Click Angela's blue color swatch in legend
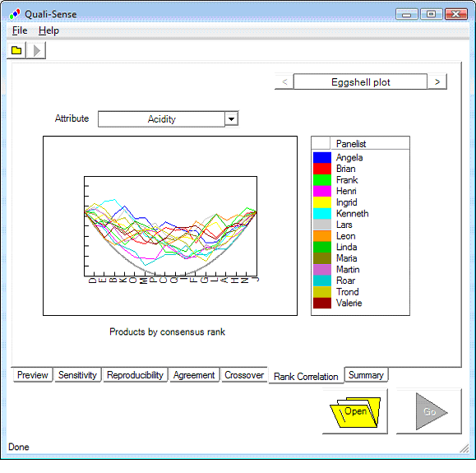 321,157
